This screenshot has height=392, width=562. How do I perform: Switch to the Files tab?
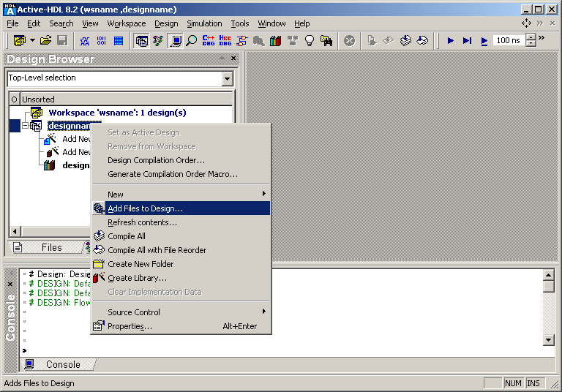tap(47, 247)
